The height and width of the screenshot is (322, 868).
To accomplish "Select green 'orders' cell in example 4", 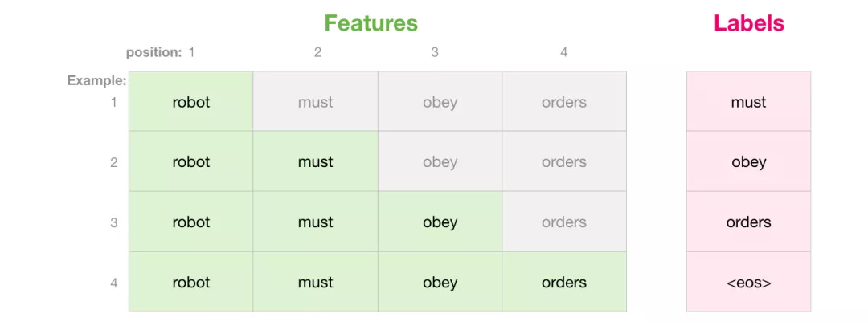I will coord(564,282).
